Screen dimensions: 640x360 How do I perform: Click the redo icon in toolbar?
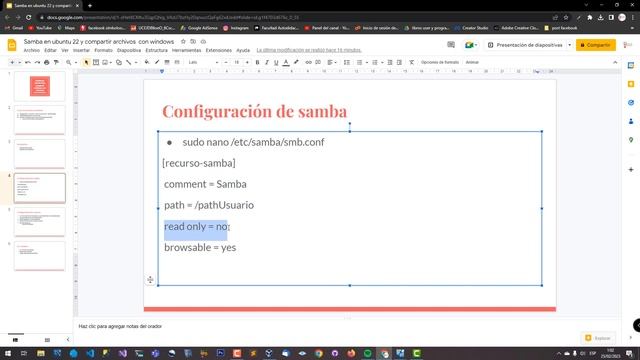coord(37,62)
